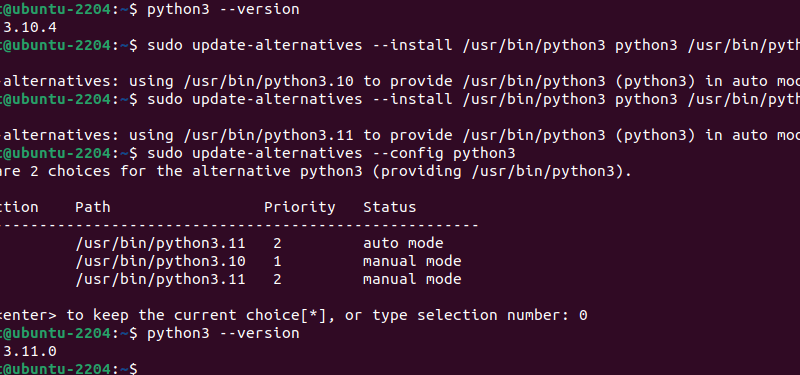Click the "Path" column header
Screen dimensions: 800x375
click(93, 207)
